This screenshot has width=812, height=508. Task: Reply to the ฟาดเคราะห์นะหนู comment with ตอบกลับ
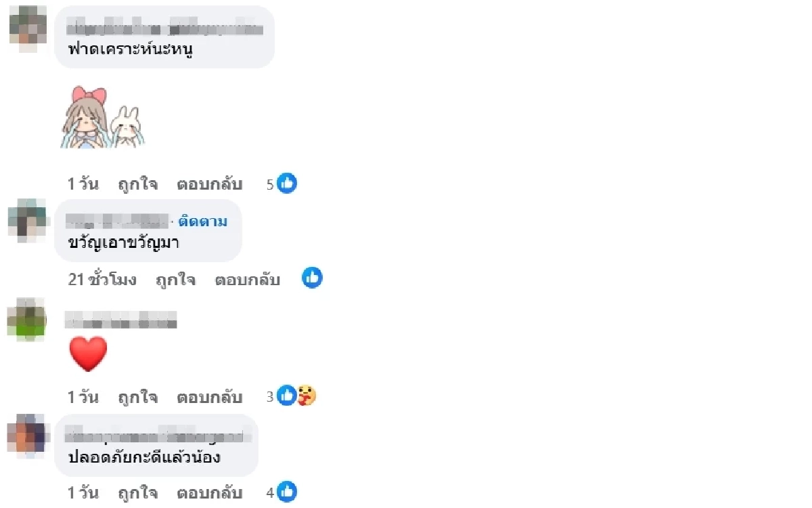coord(210,184)
